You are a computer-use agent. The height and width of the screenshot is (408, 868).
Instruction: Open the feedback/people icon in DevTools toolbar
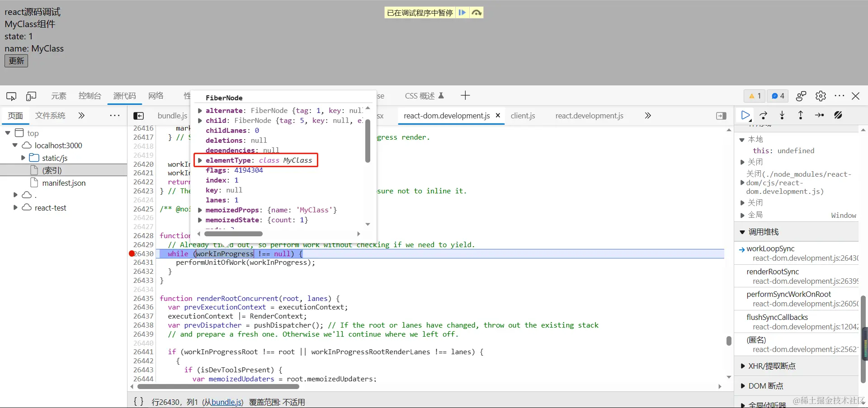pos(801,96)
